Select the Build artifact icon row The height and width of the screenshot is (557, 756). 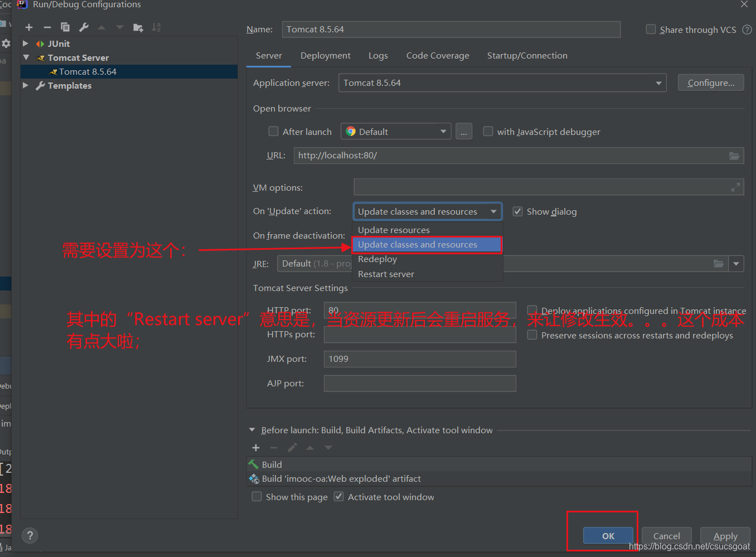click(x=499, y=479)
